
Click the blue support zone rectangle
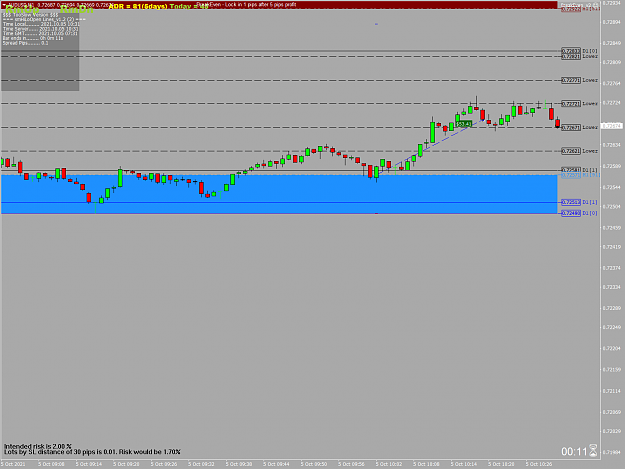[x=279, y=194]
